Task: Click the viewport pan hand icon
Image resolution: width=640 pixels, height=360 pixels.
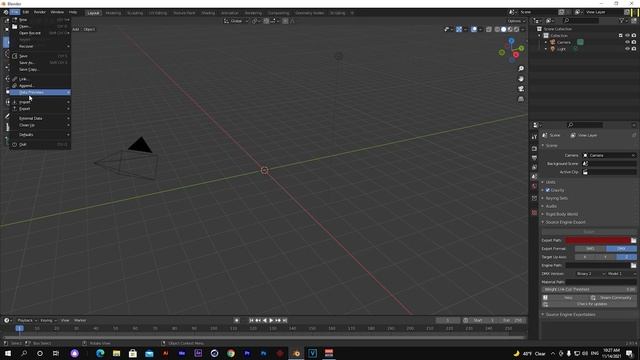Action: pyautogui.click(x=521, y=79)
